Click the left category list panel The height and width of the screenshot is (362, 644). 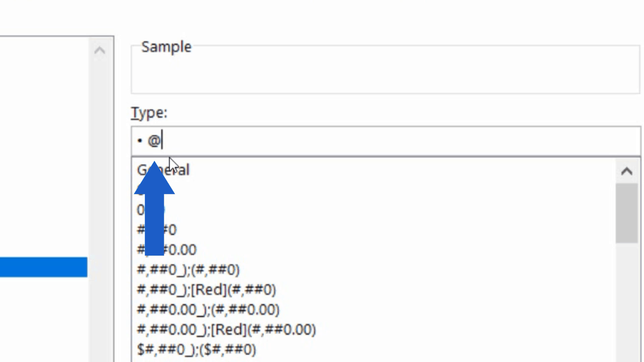point(43,157)
